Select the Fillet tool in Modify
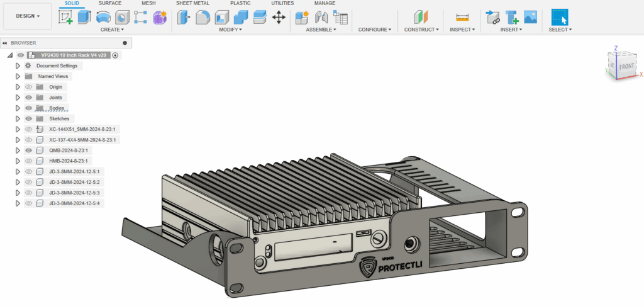 (203, 17)
